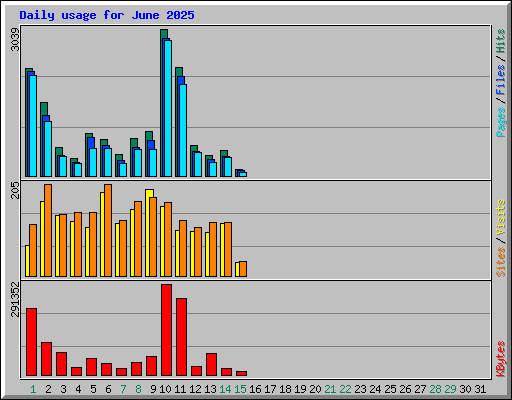Click the day 9 red KBytes bar

(151, 366)
